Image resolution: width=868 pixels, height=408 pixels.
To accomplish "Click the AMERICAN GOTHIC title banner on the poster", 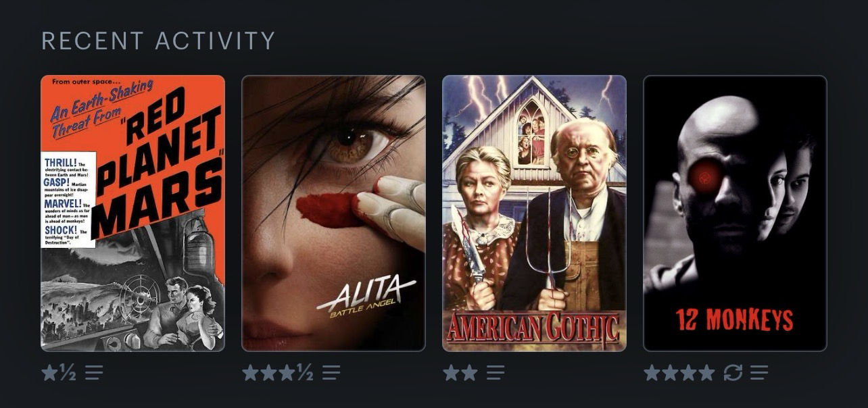I will point(533,328).
